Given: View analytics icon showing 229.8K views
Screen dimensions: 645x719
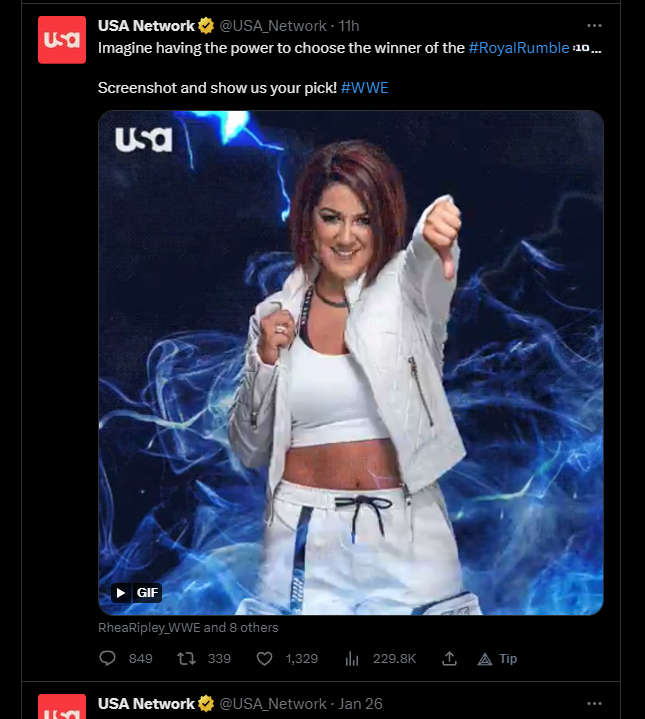Looking at the screenshot, I should (352, 659).
